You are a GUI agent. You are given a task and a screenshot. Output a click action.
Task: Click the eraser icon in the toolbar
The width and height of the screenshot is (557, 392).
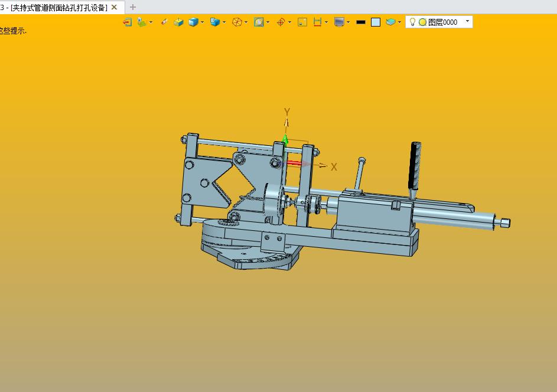point(164,22)
